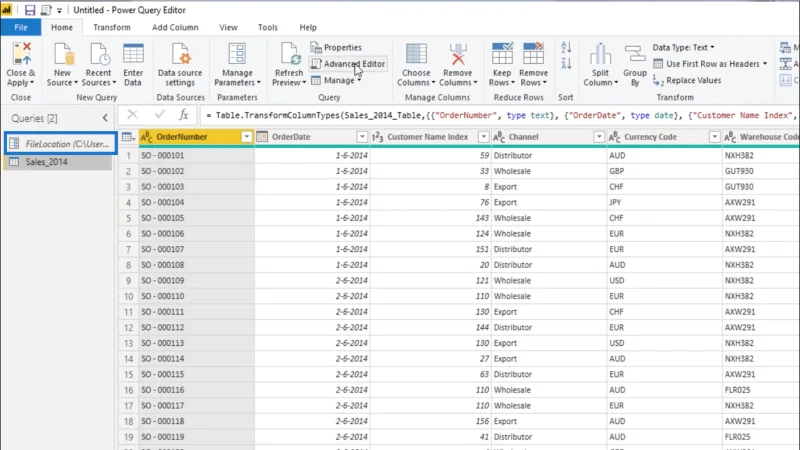This screenshot has height=450, width=800.
Task: Open the Help tab
Action: tap(308, 28)
